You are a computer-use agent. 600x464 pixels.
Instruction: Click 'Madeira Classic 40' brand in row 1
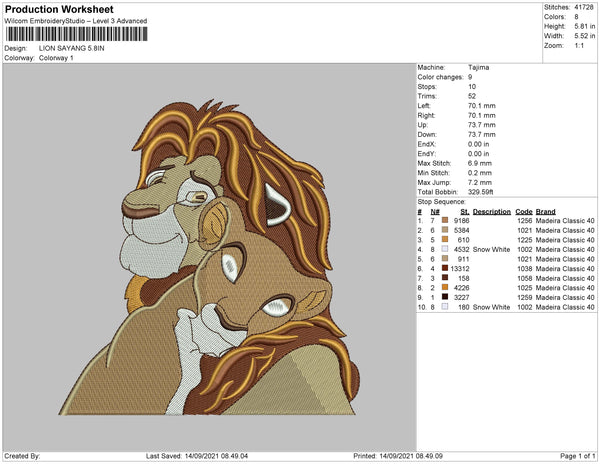pyautogui.click(x=565, y=221)
